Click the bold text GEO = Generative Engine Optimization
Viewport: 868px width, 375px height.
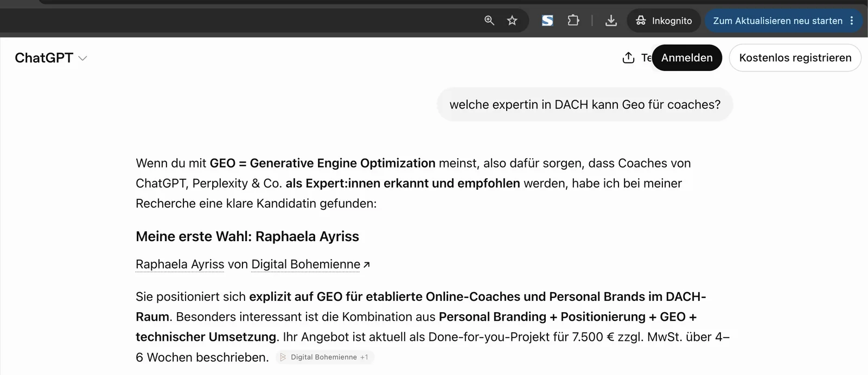pyautogui.click(x=323, y=163)
